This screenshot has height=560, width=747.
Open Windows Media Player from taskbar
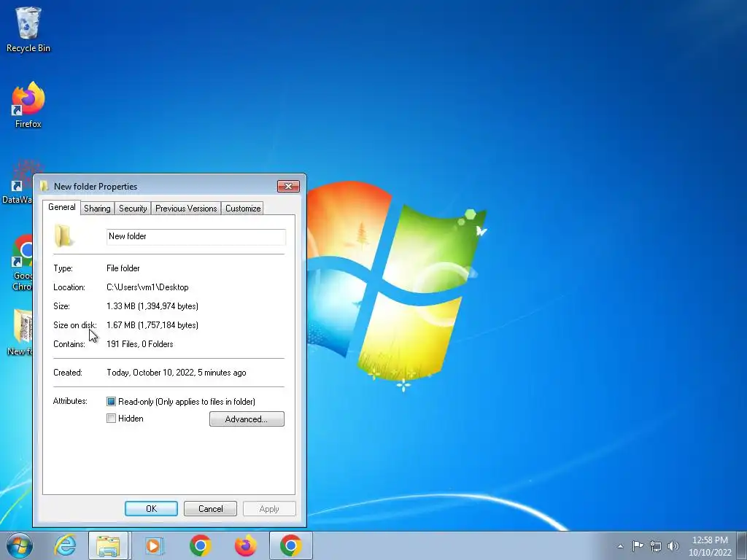[153, 545]
